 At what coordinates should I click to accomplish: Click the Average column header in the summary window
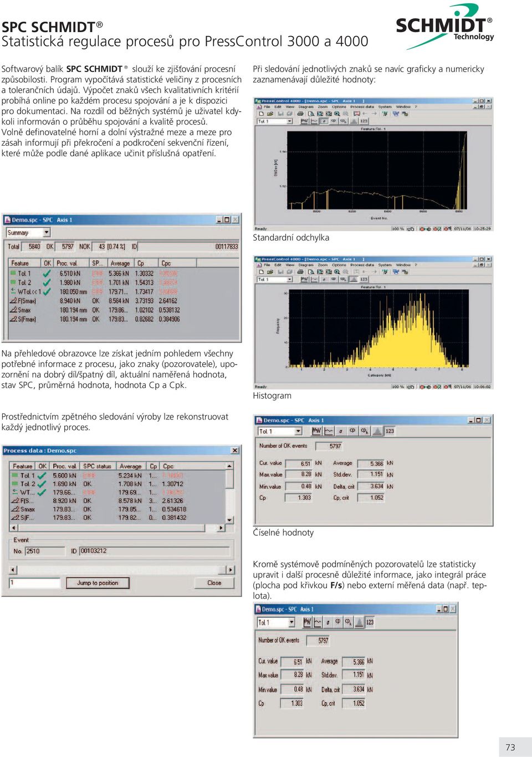point(121,263)
